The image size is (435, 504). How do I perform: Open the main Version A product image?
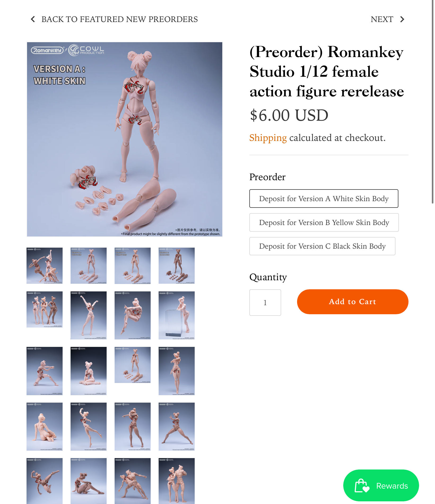coord(125,139)
